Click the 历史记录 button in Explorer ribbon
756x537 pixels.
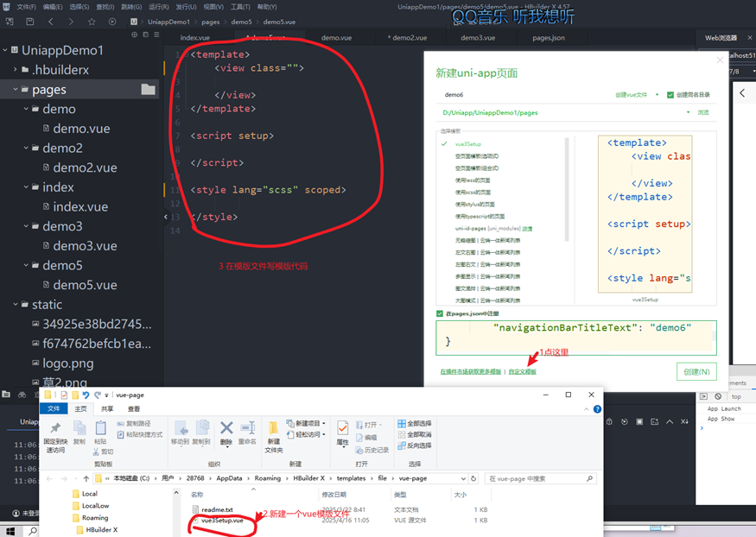point(372,450)
